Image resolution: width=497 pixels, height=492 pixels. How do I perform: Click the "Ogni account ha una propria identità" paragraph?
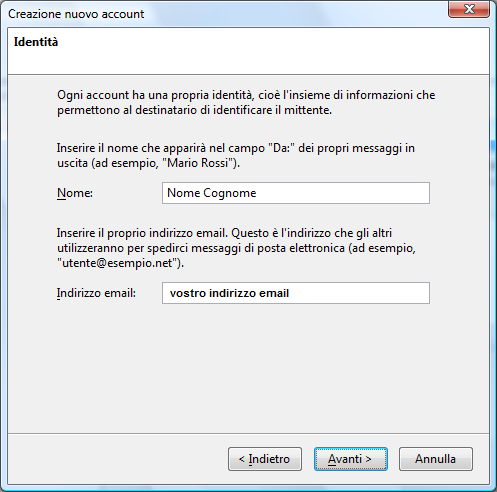[246, 102]
